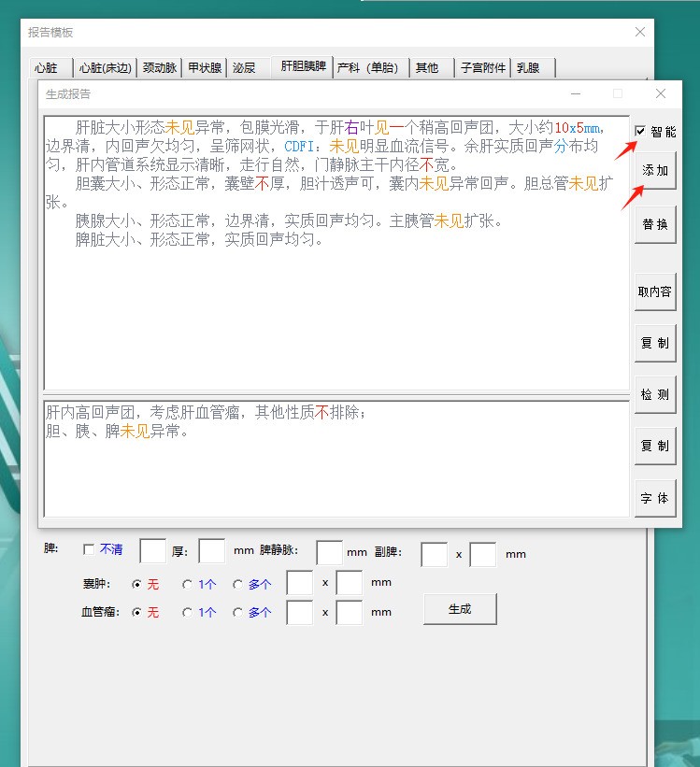
Task: Click the 添加 button
Action: click(655, 172)
